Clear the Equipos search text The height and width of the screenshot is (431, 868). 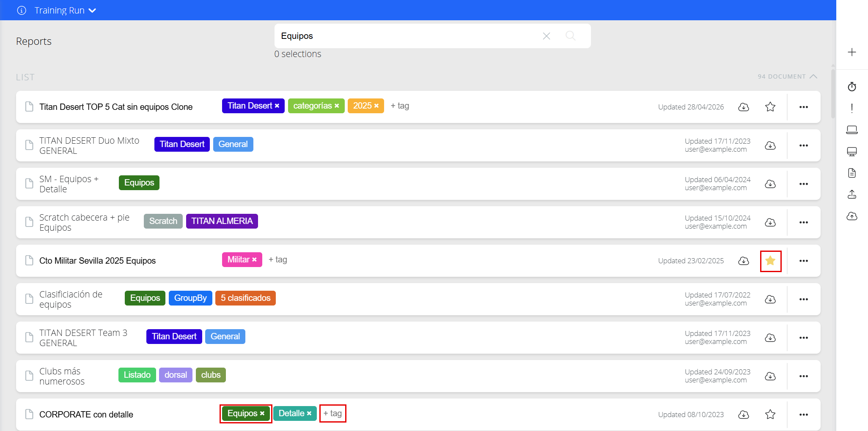(x=547, y=36)
